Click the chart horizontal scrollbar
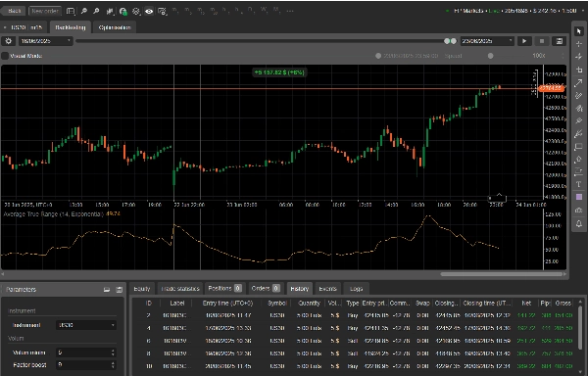The image size is (588, 376). (x=502, y=274)
